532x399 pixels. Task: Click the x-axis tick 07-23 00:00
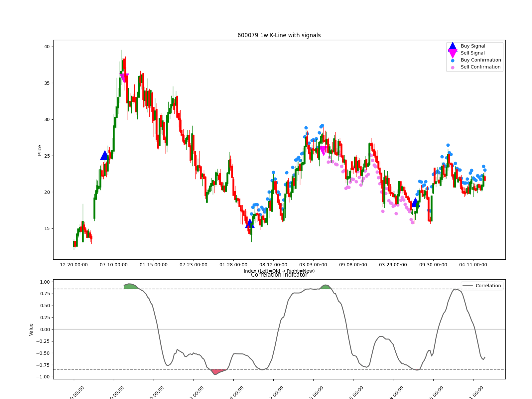coord(194,265)
